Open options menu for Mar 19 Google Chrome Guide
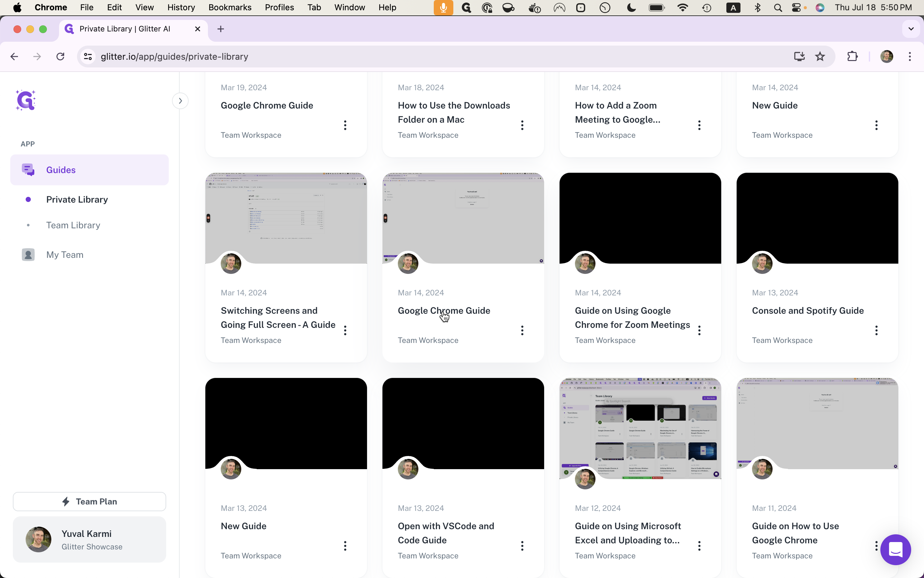The width and height of the screenshot is (924, 578). pyautogui.click(x=345, y=125)
